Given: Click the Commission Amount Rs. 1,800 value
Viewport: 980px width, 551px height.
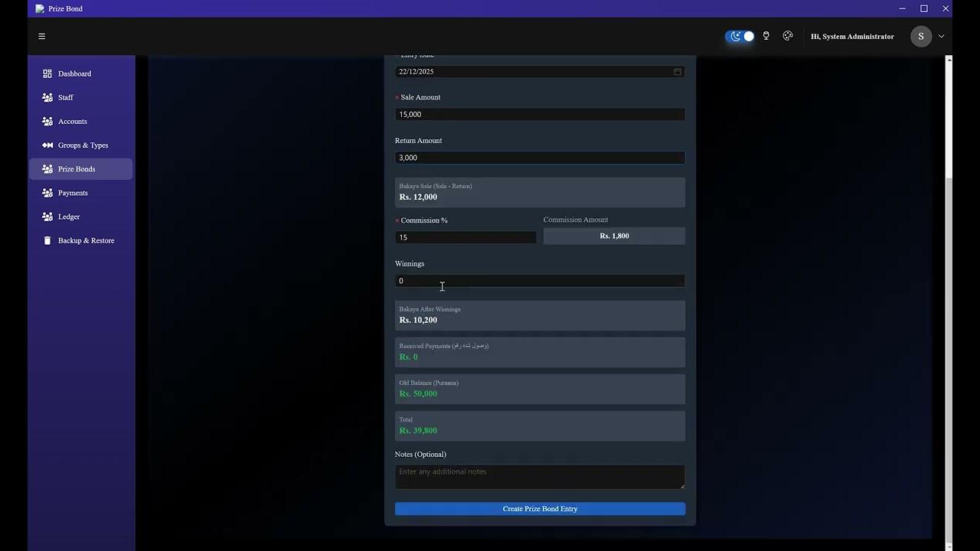Looking at the screenshot, I should 614,236.
